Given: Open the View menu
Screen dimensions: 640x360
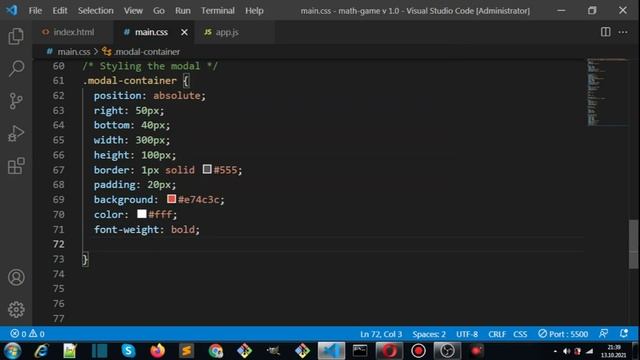Looking at the screenshot, I should 133,11.
